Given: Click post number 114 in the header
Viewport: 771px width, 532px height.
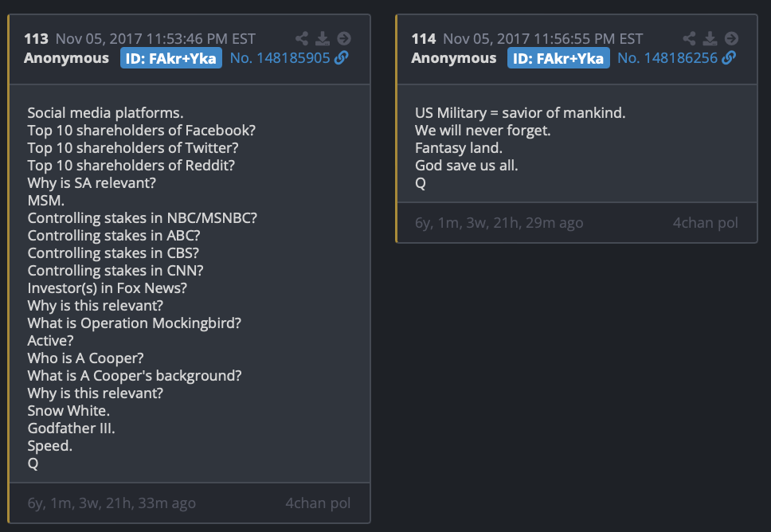Looking at the screenshot, I should (x=424, y=38).
